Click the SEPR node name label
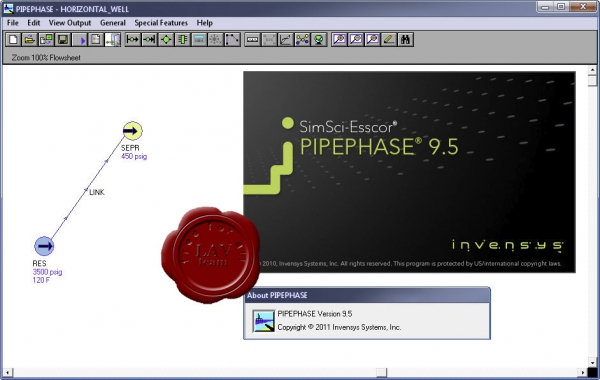This screenshot has width=600, height=380. point(130,148)
